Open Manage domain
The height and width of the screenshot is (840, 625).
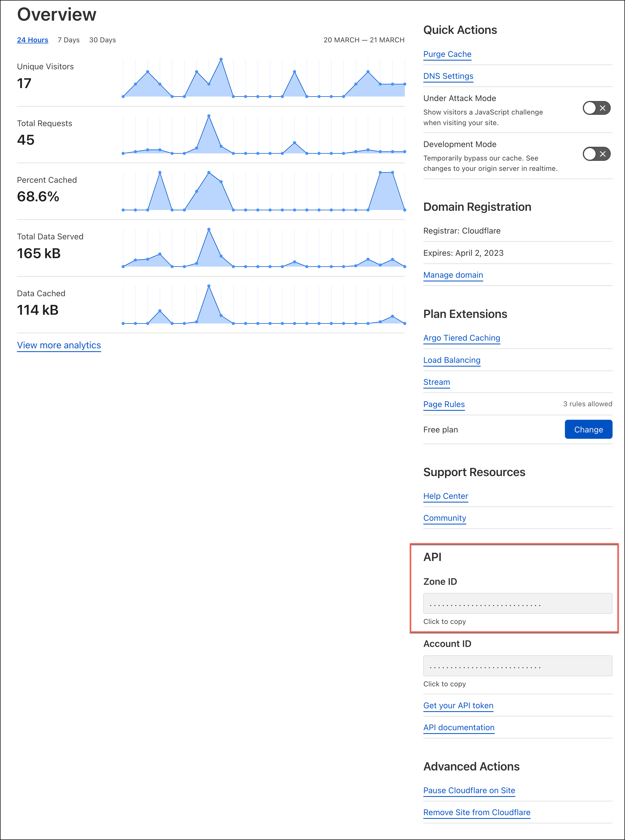point(453,275)
